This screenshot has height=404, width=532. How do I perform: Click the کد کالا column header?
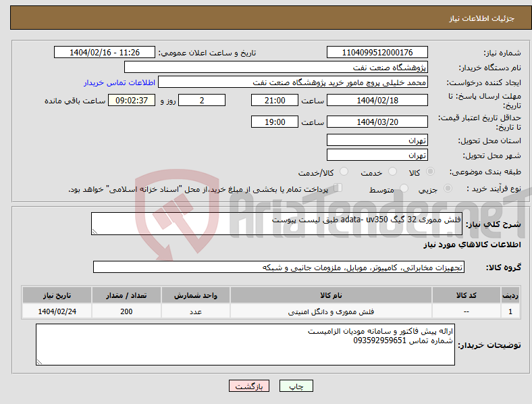467,295
